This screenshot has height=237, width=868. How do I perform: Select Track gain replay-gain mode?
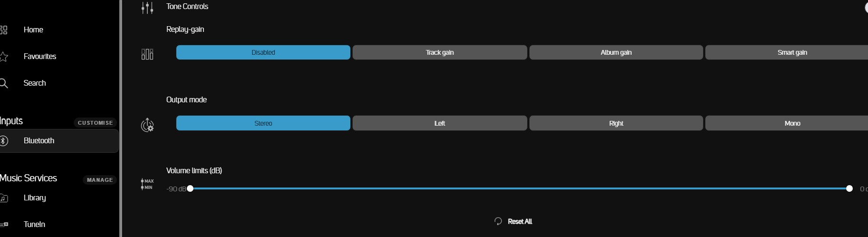pos(439,52)
